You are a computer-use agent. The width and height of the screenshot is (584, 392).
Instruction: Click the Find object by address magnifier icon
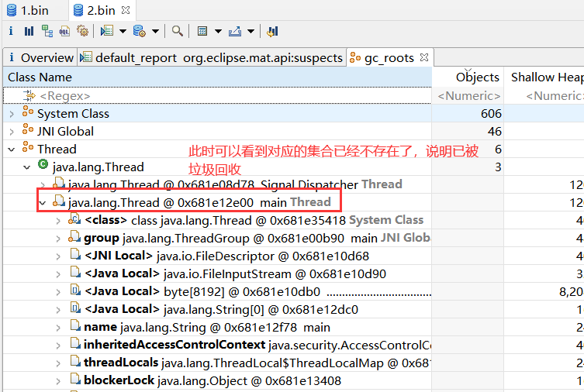point(178,31)
